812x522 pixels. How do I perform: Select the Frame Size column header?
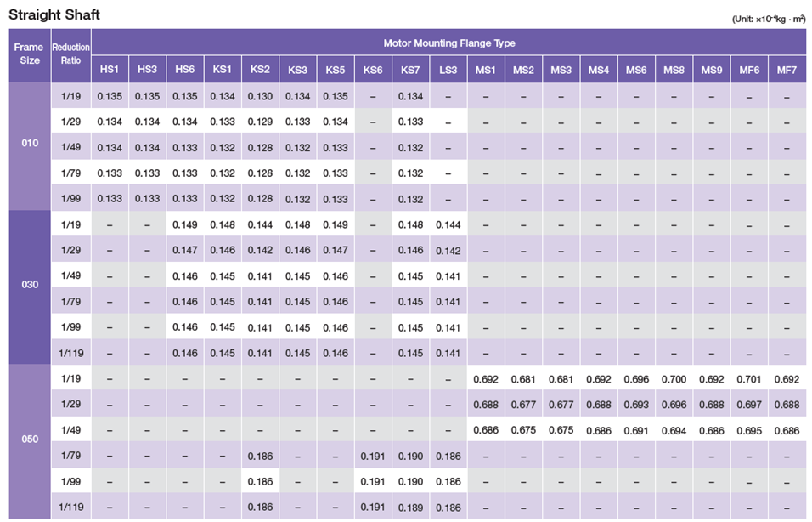point(29,54)
